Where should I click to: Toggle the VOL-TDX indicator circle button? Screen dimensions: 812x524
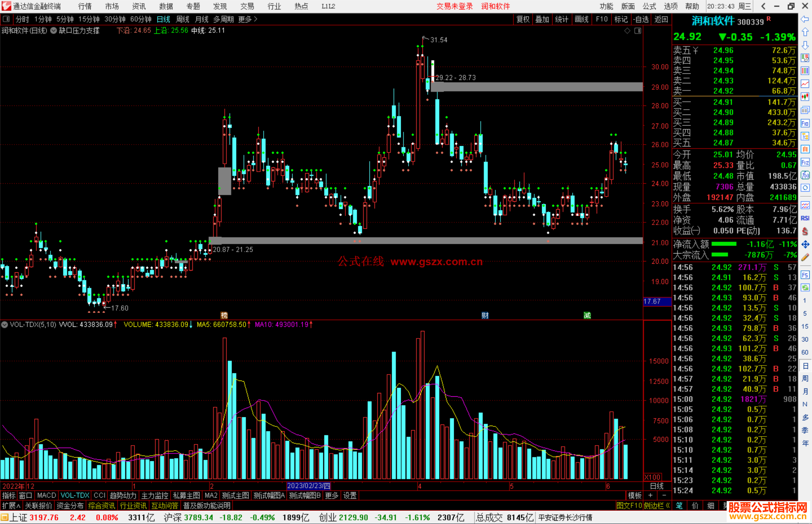5,325
